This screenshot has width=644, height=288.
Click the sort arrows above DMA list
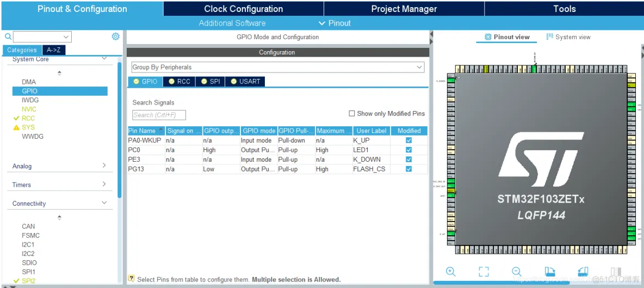click(59, 73)
